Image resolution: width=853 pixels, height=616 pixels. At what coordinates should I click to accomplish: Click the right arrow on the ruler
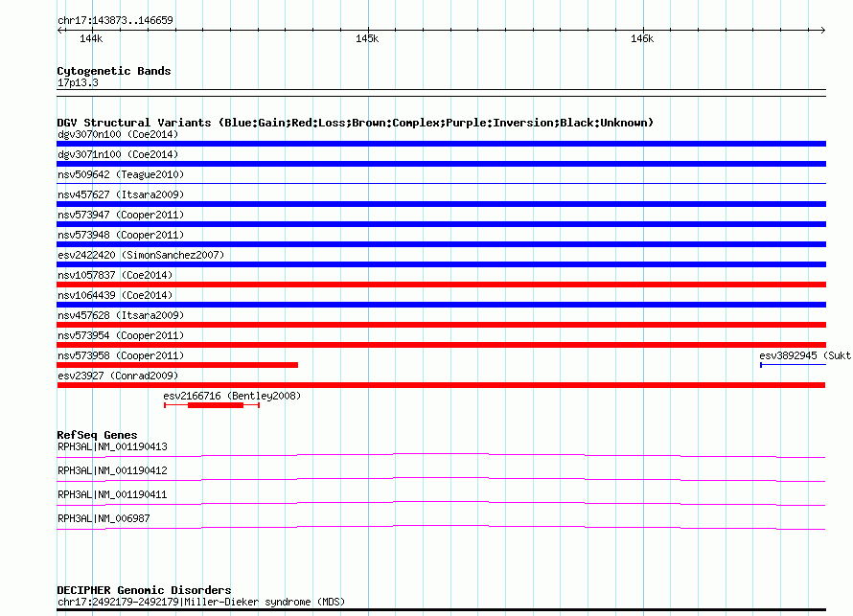point(823,30)
